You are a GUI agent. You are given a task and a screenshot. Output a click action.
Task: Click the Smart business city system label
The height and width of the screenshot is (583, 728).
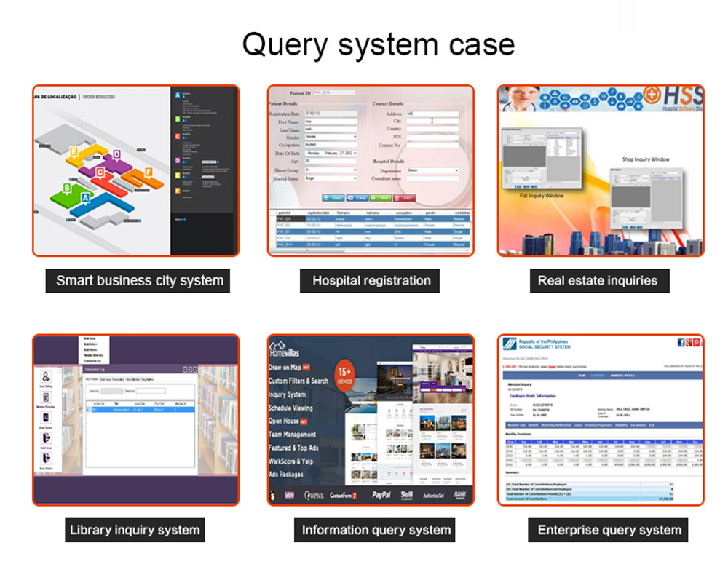(x=140, y=281)
